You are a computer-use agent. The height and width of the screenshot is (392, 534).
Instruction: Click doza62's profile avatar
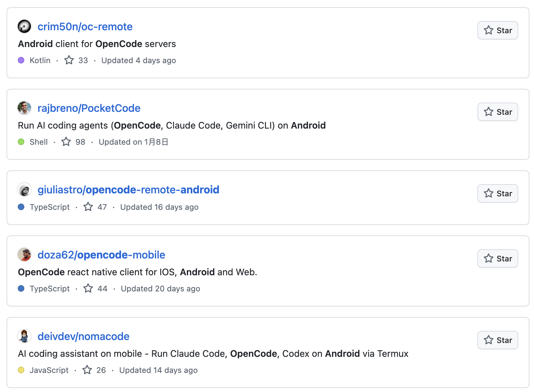[24, 255]
